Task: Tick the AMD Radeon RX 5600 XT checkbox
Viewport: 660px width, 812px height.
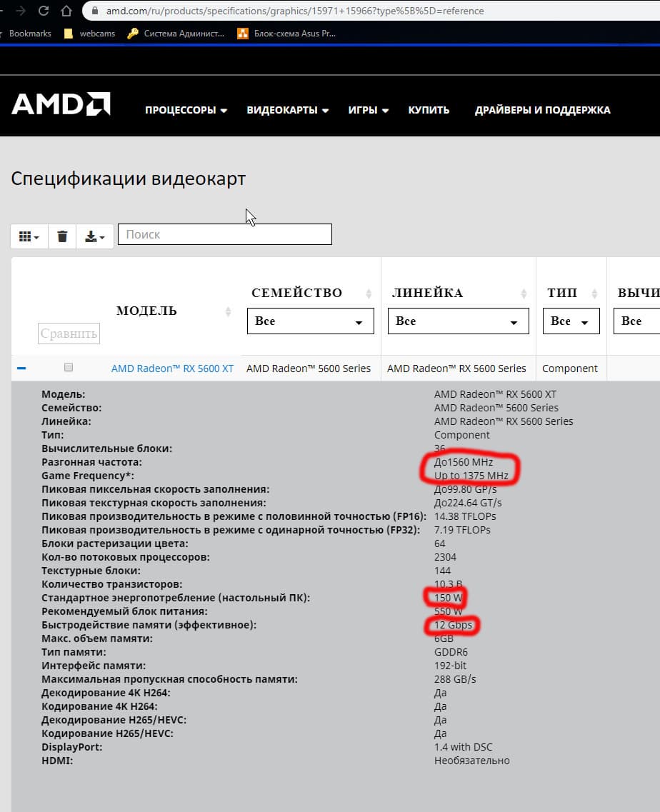Action: pos(69,367)
